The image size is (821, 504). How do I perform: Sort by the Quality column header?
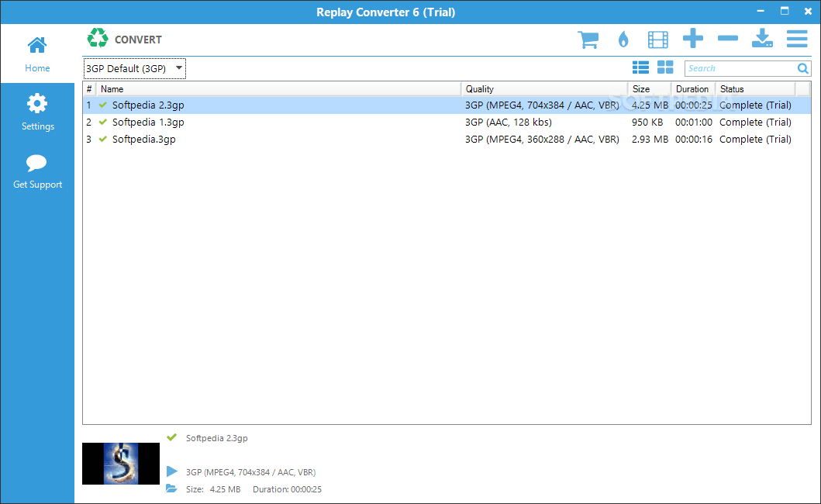544,89
